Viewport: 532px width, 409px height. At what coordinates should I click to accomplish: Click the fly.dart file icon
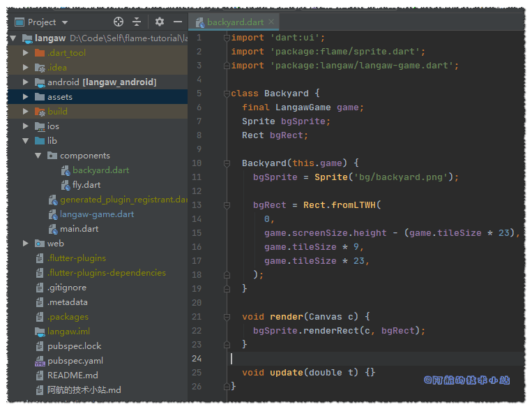[66, 185]
